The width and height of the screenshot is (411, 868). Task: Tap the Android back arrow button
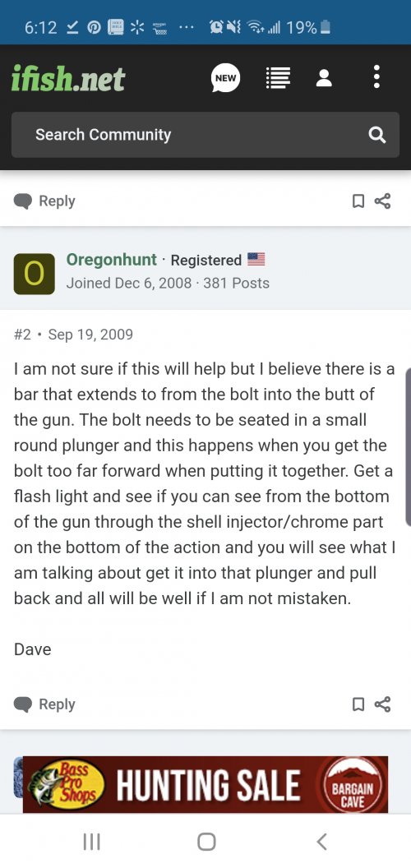click(321, 842)
